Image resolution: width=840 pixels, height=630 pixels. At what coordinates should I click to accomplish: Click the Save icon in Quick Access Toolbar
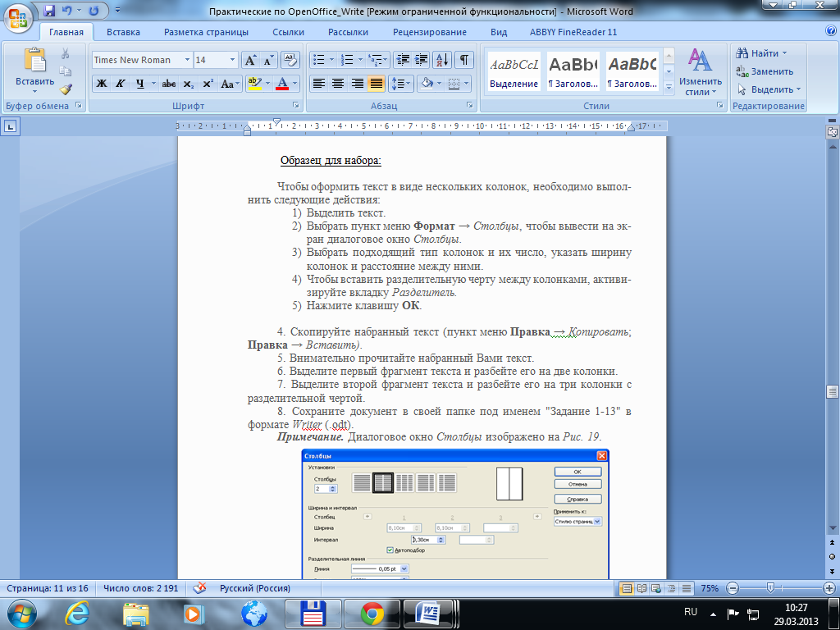coord(48,10)
